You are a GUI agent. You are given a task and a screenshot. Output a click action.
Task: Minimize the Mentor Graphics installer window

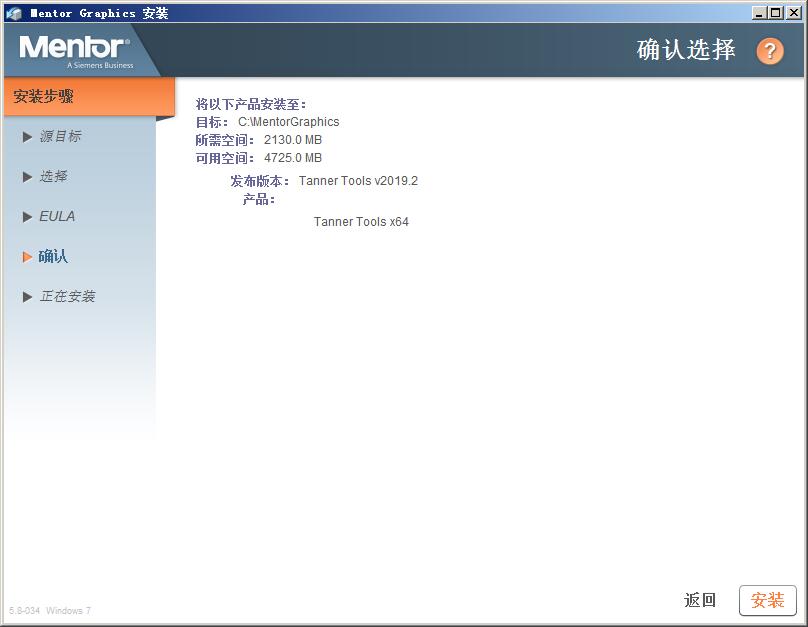point(759,13)
